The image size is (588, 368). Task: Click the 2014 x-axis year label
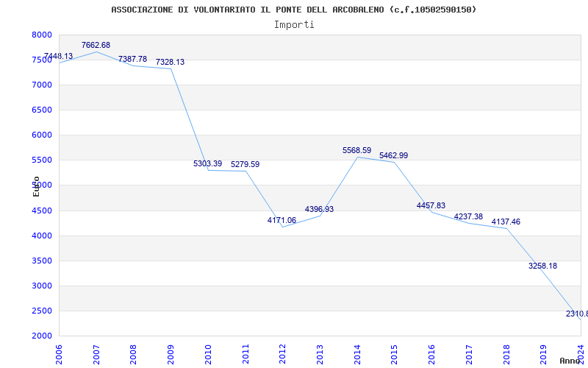click(357, 354)
